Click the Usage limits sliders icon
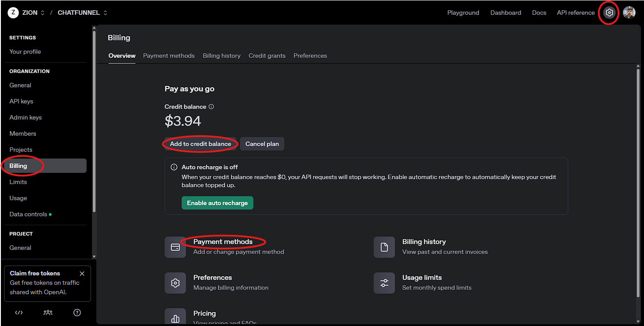The height and width of the screenshot is (326, 644). (384, 283)
